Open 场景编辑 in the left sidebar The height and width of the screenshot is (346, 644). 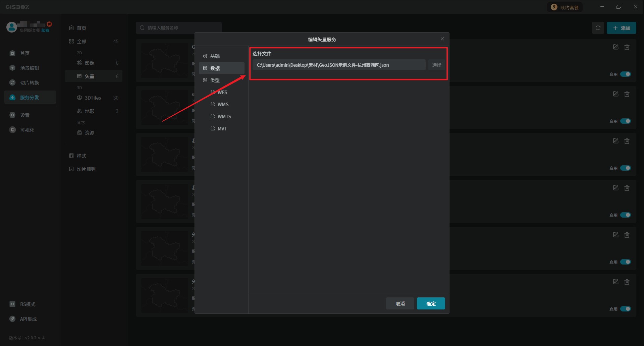click(x=30, y=68)
